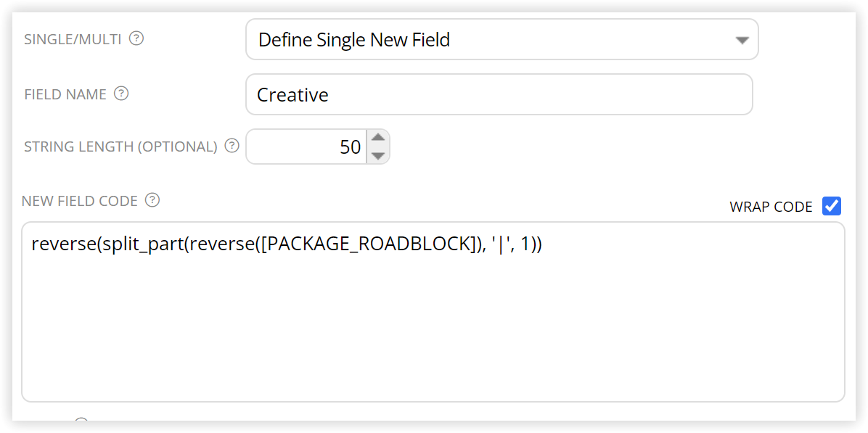Open help icon next to SINGLE/MULTI

(x=136, y=39)
